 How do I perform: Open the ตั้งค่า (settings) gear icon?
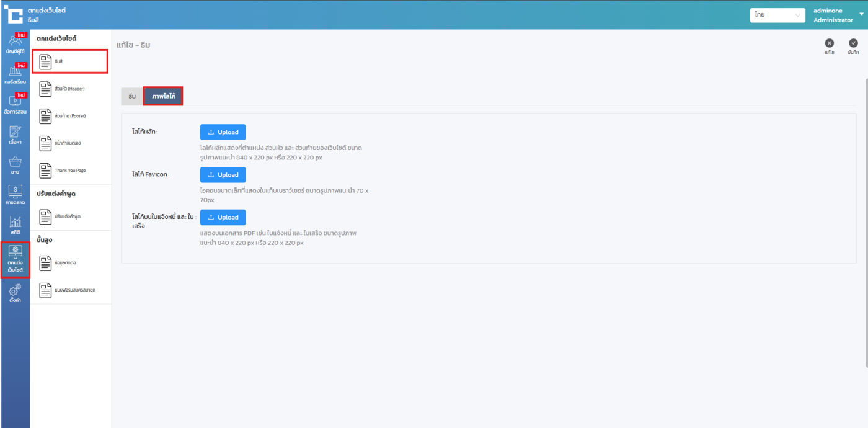[15, 292]
